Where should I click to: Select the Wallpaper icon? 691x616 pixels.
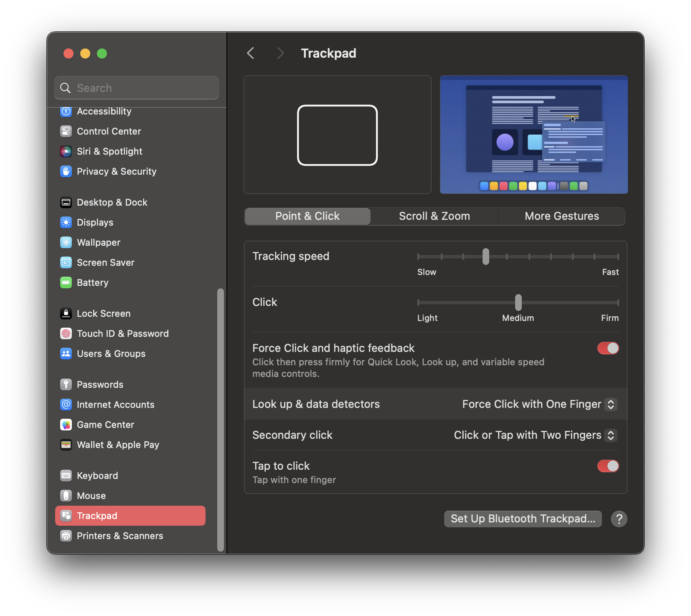tap(66, 242)
